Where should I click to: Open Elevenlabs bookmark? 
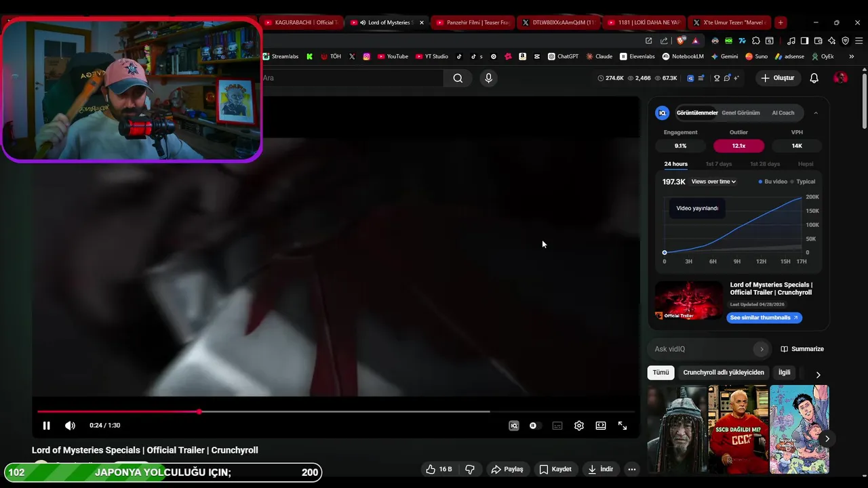click(637, 56)
